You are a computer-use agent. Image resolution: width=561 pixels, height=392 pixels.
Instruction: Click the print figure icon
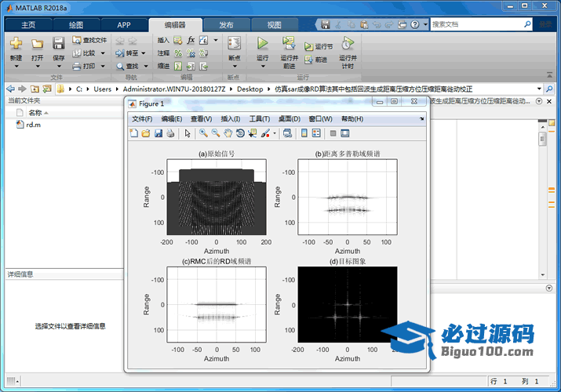[170, 133]
